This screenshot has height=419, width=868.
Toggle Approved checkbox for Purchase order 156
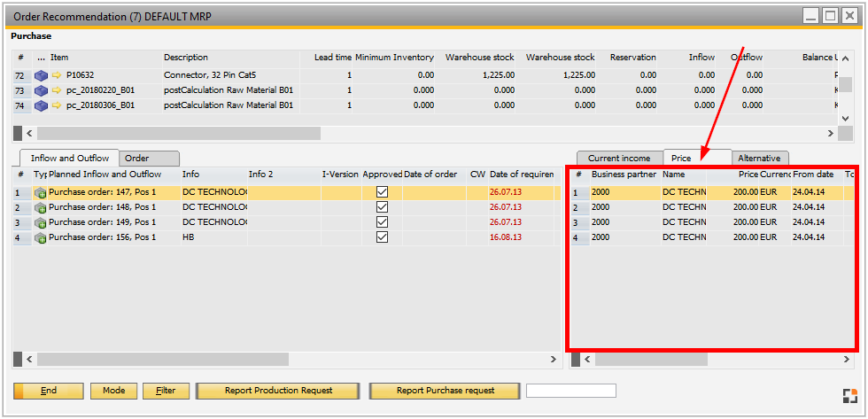383,237
